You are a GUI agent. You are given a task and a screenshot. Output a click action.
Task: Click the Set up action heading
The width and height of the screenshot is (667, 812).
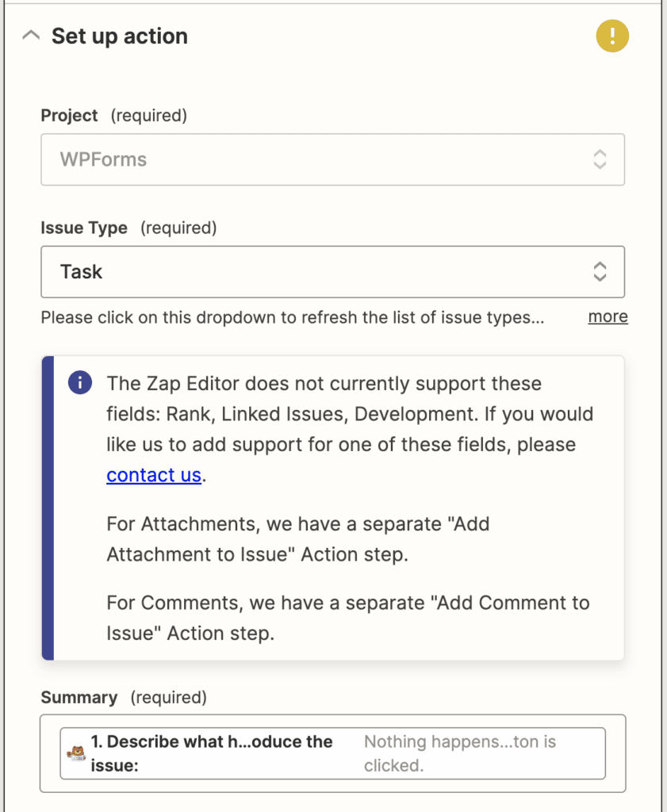tap(120, 36)
